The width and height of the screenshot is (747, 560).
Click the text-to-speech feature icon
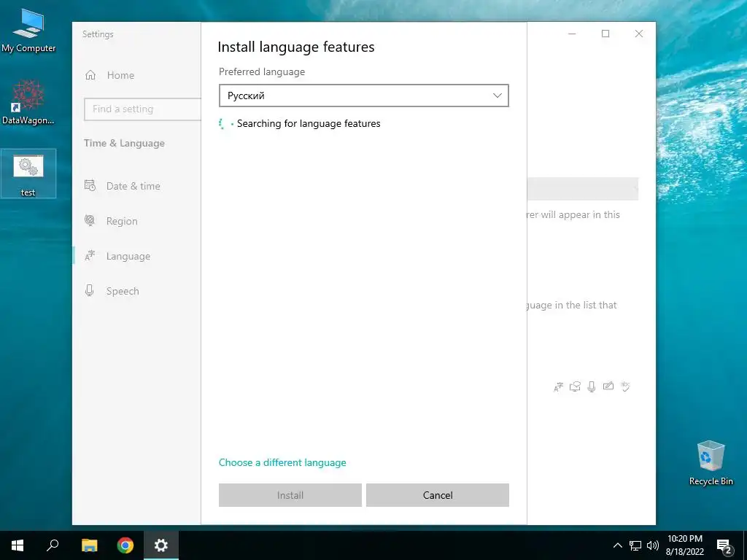pyautogui.click(x=575, y=386)
